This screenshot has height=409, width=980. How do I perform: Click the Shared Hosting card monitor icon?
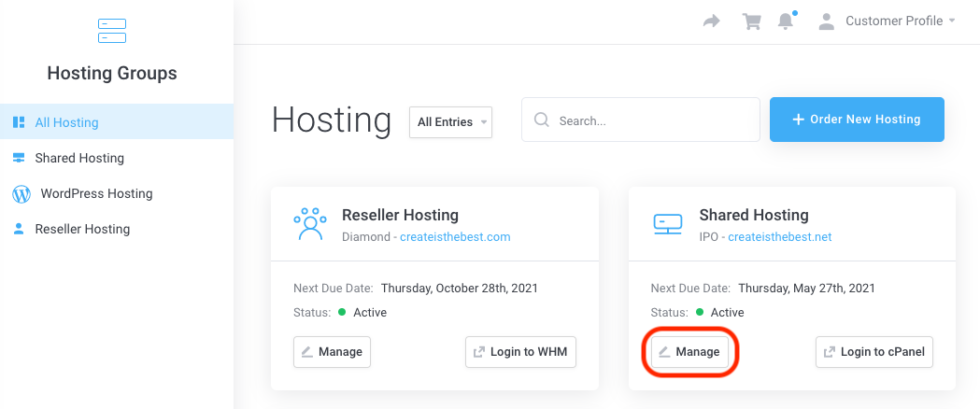point(667,225)
